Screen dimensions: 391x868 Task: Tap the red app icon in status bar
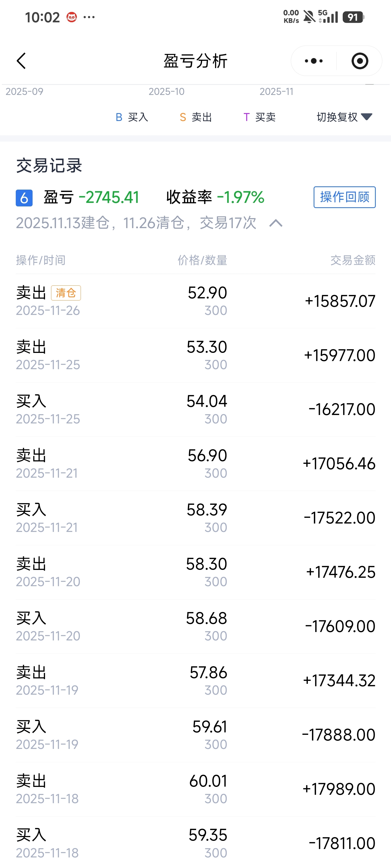pos(71,17)
